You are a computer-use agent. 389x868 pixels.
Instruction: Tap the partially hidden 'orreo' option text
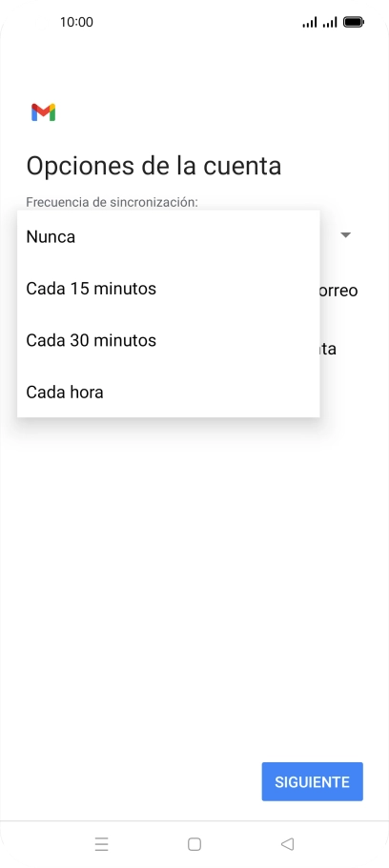pos(338,291)
